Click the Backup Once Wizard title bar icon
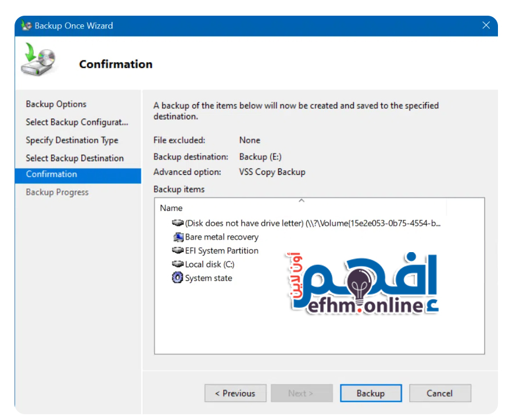This screenshot has height=420, width=509. tap(26, 26)
